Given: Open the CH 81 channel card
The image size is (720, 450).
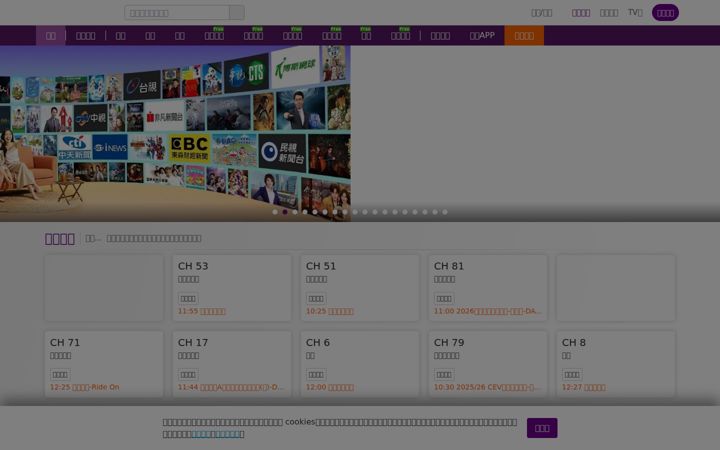Looking at the screenshot, I should coord(488,288).
